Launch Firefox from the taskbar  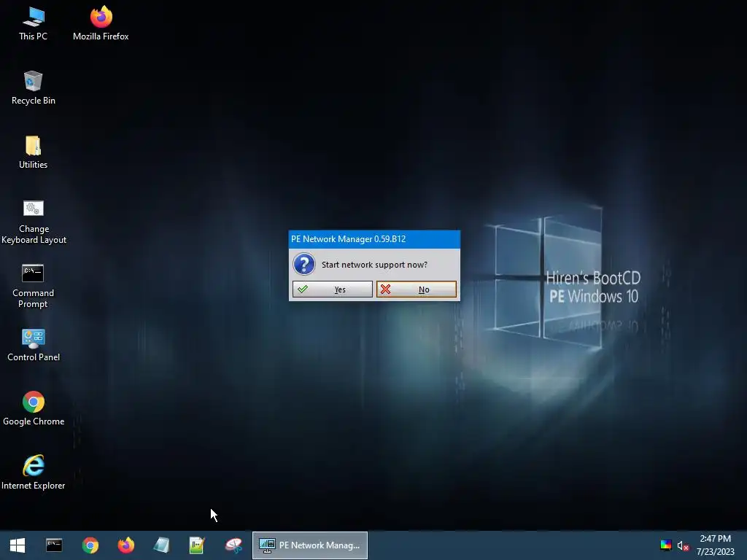pyautogui.click(x=126, y=545)
